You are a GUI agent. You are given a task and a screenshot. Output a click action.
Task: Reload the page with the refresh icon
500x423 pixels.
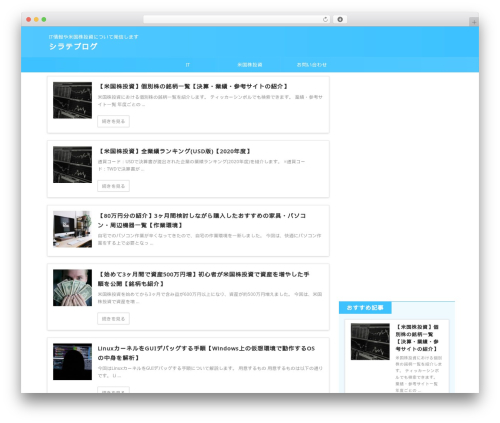pyautogui.click(x=325, y=19)
